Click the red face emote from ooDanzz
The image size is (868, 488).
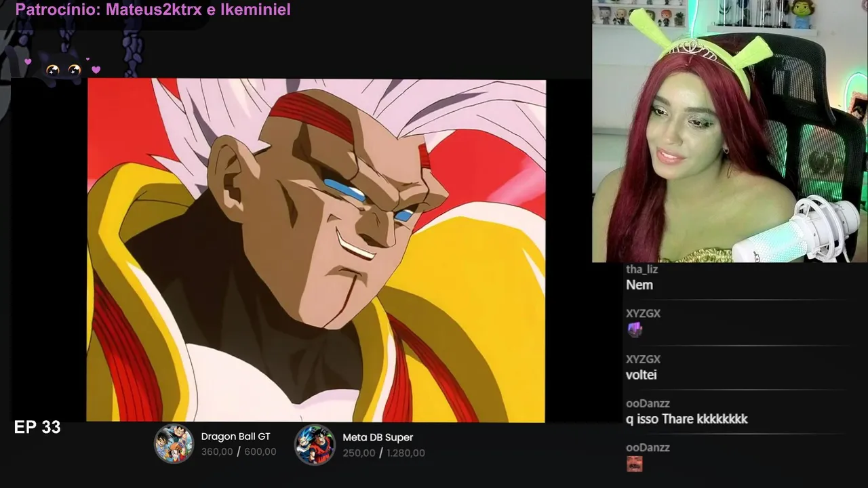[634, 464]
